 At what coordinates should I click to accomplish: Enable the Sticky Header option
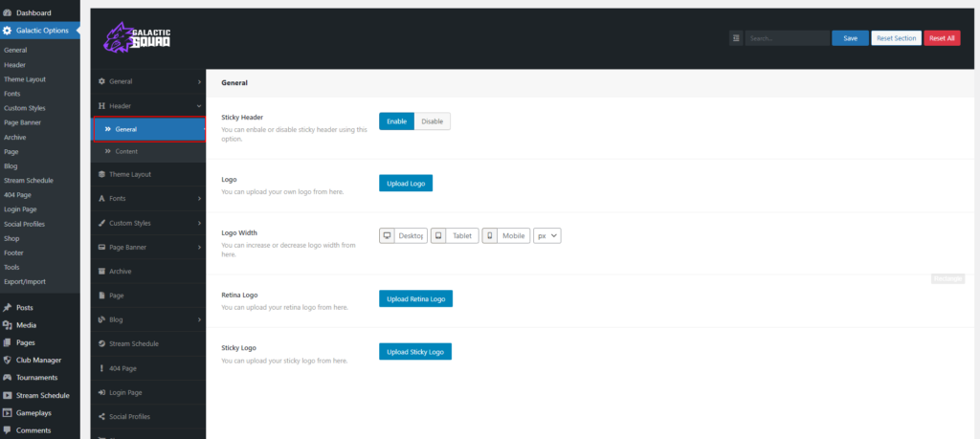click(x=397, y=121)
